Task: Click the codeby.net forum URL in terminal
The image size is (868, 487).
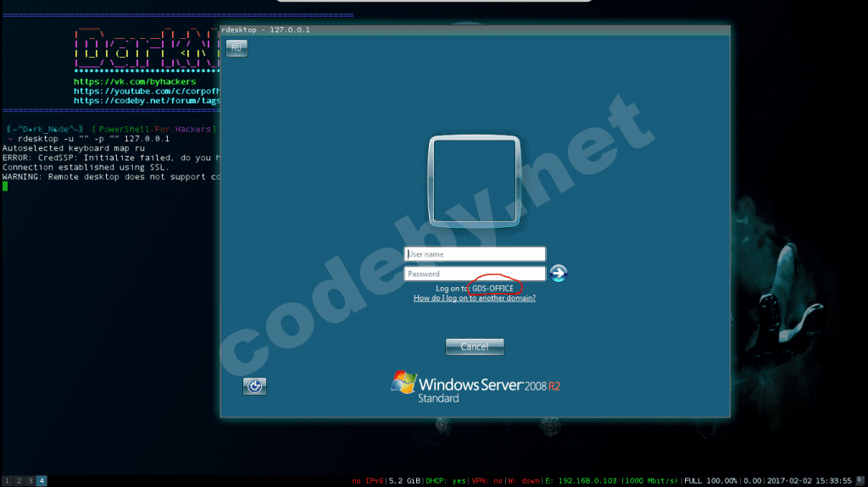Action: tap(147, 101)
